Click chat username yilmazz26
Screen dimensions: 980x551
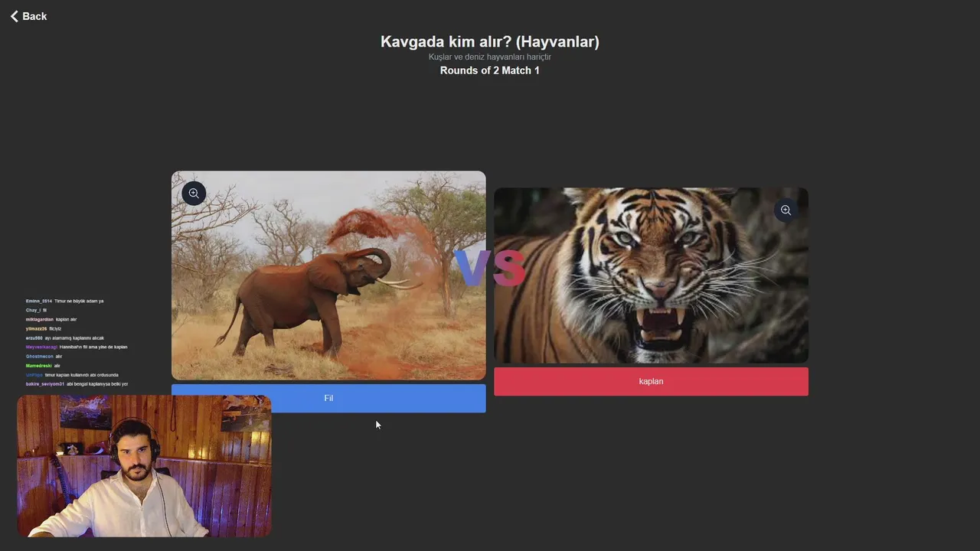[x=36, y=328]
